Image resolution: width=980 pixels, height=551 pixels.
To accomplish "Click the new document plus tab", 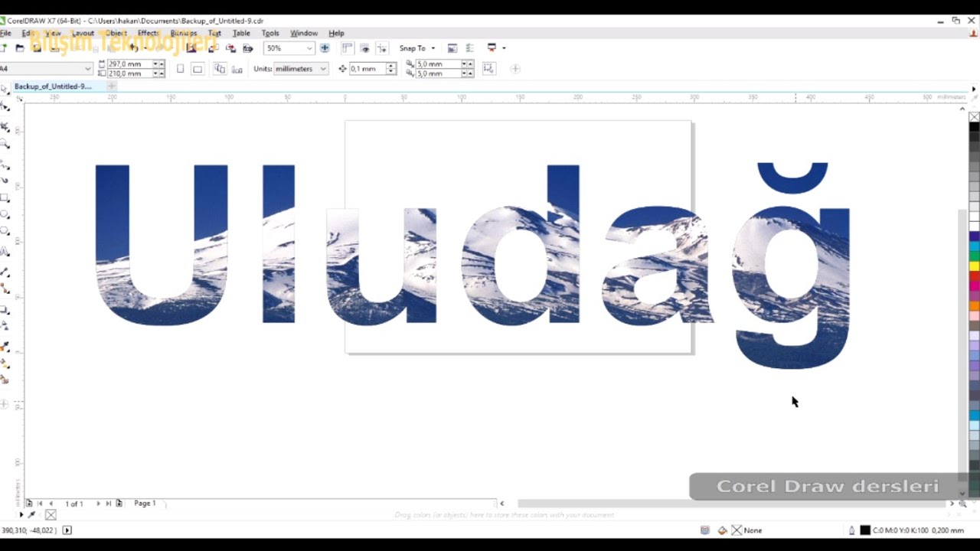I will pos(111,86).
